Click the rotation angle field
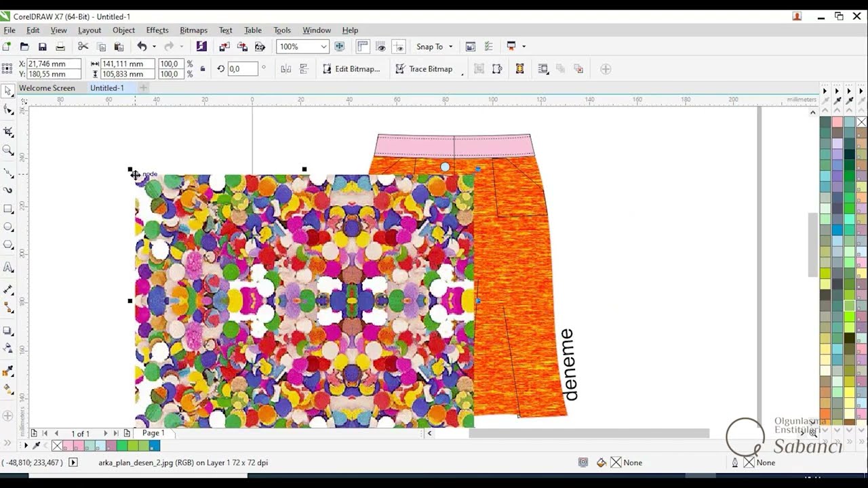The width and height of the screenshot is (868, 488). point(242,69)
